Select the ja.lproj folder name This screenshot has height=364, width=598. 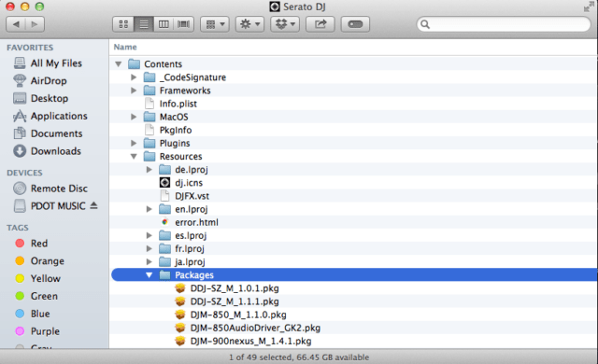(x=190, y=262)
